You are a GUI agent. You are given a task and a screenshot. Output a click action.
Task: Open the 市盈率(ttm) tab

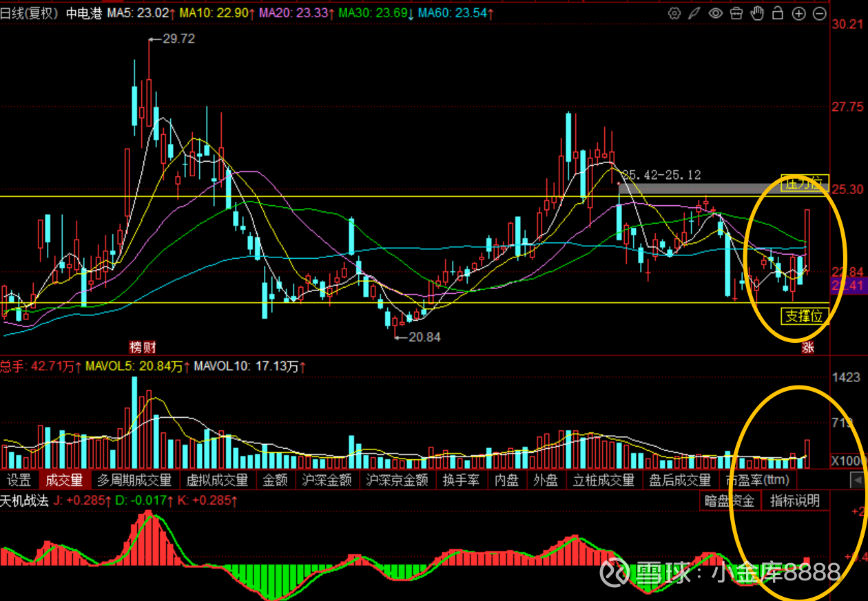pyautogui.click(x=758, y=480)
